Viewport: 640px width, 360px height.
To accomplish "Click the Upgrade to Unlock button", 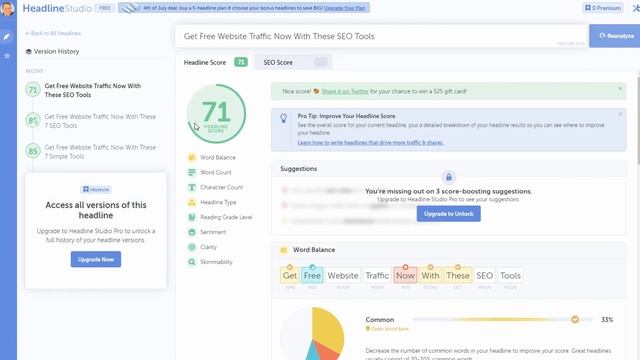I will point(449,214).
